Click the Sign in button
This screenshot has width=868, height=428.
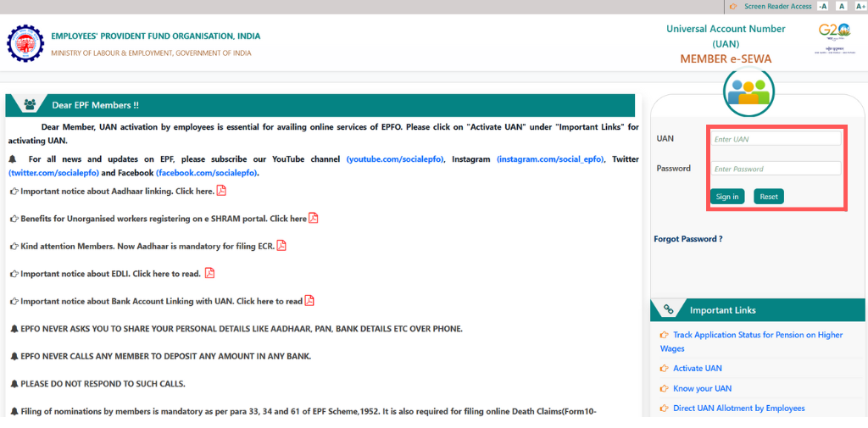click(727, 197)
